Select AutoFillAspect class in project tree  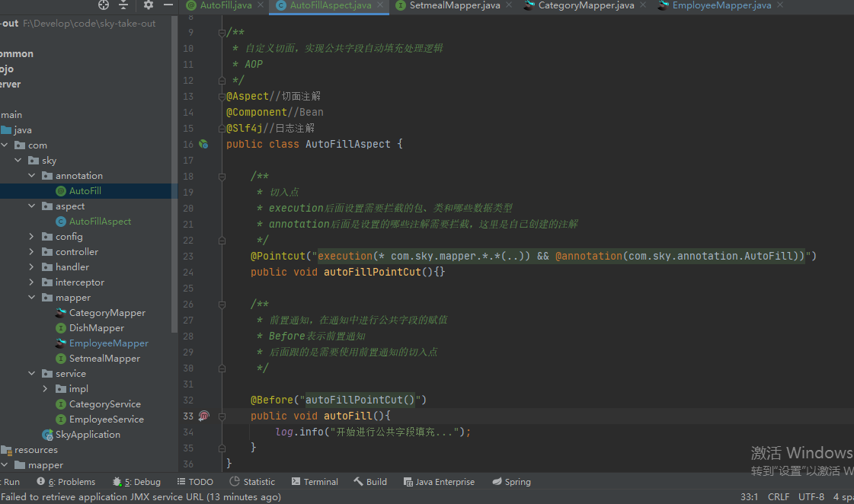pyautogui.click(x=100, y=222)
